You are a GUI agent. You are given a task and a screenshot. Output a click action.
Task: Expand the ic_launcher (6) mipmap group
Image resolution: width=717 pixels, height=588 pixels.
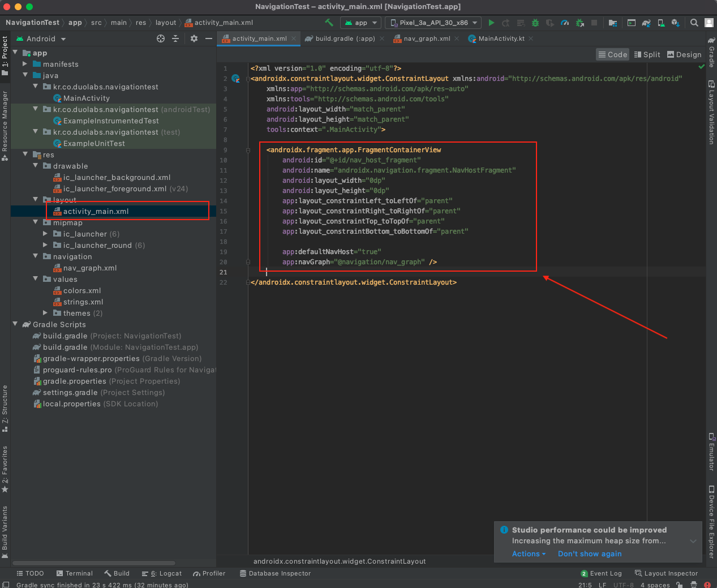45,234
